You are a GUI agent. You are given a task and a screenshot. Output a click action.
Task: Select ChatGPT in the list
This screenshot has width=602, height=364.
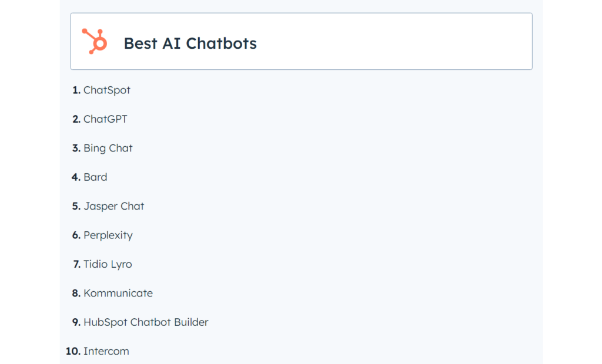(105, 119)
